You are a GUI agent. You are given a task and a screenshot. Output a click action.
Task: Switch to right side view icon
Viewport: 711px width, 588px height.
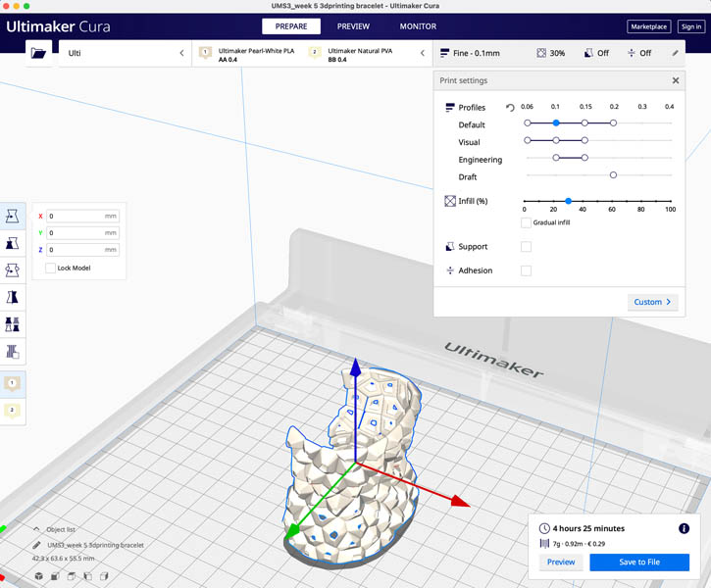click(x=104, y=576)
